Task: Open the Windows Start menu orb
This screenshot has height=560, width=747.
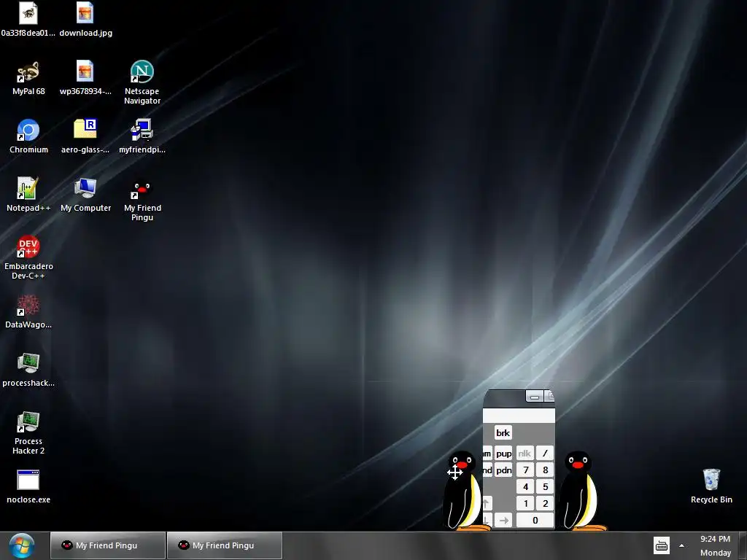Action: pos(22,545)
